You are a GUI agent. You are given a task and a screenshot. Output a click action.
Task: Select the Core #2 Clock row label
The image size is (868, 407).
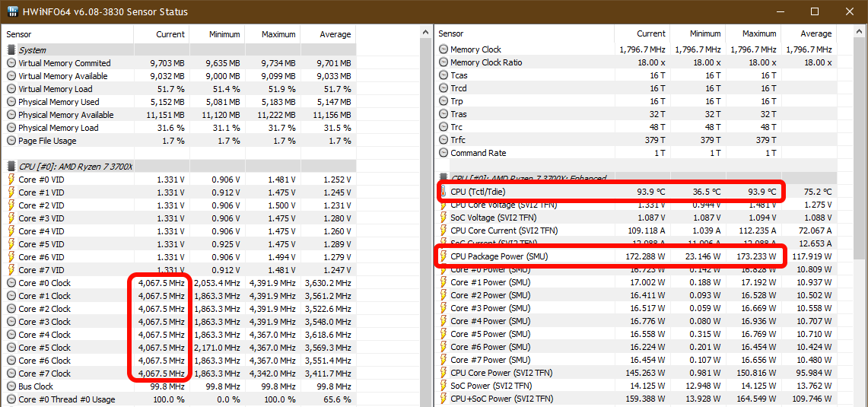44,308
